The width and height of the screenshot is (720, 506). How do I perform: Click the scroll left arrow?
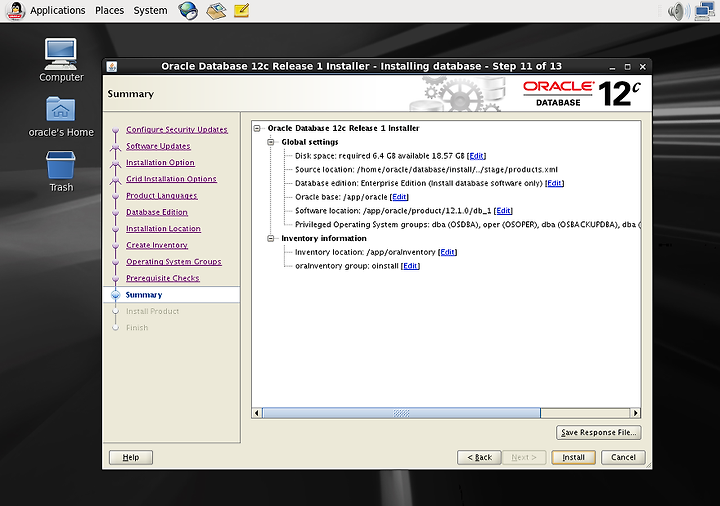tap(257, 413)
